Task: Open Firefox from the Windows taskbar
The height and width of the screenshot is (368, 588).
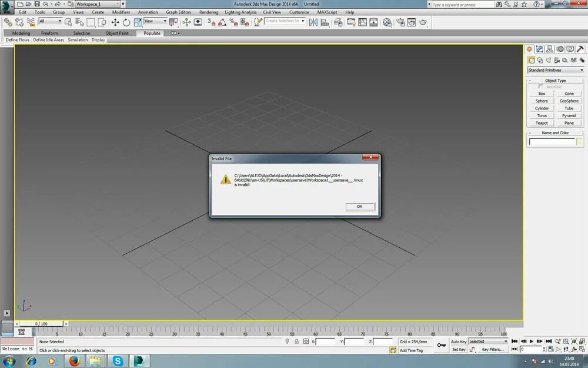Action: [74, 362]
